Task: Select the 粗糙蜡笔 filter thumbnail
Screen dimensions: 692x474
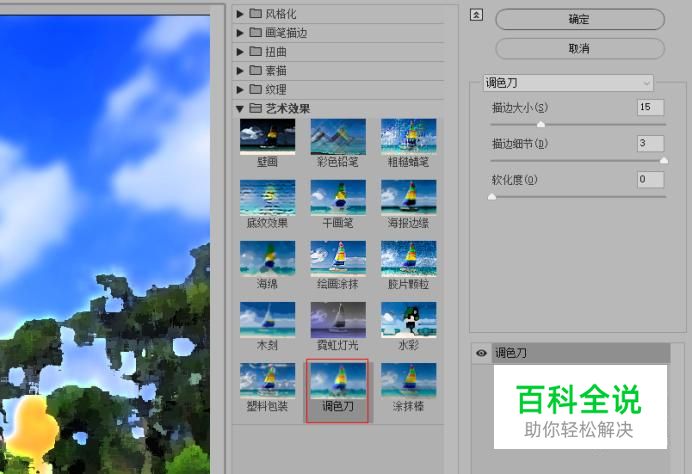Action: [x=409, y=137]
